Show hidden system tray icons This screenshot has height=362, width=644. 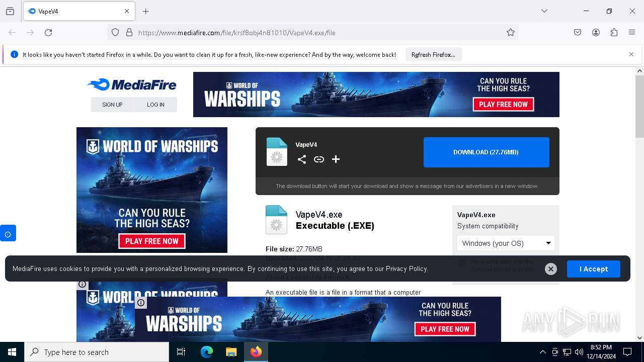point(542,352)
